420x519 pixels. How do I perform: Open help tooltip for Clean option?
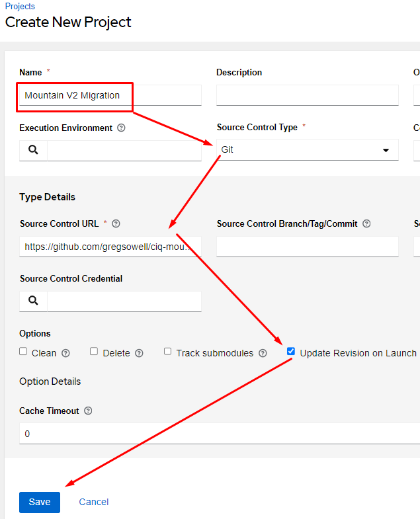(x=65, y=353)
